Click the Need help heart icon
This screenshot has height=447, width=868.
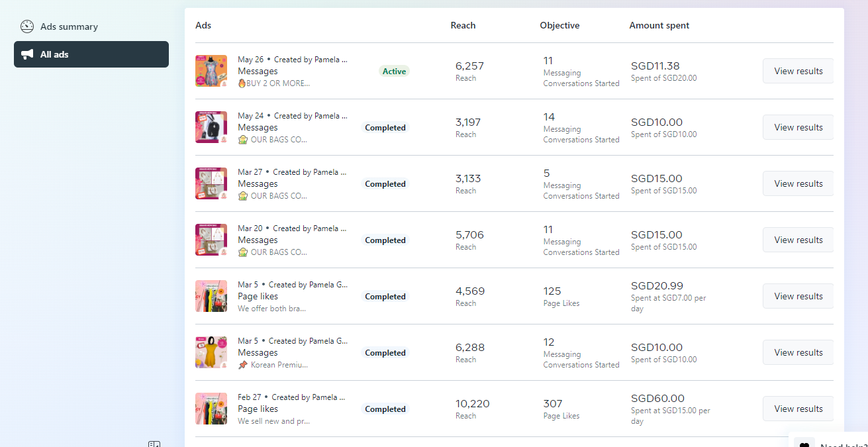point(804,444)
